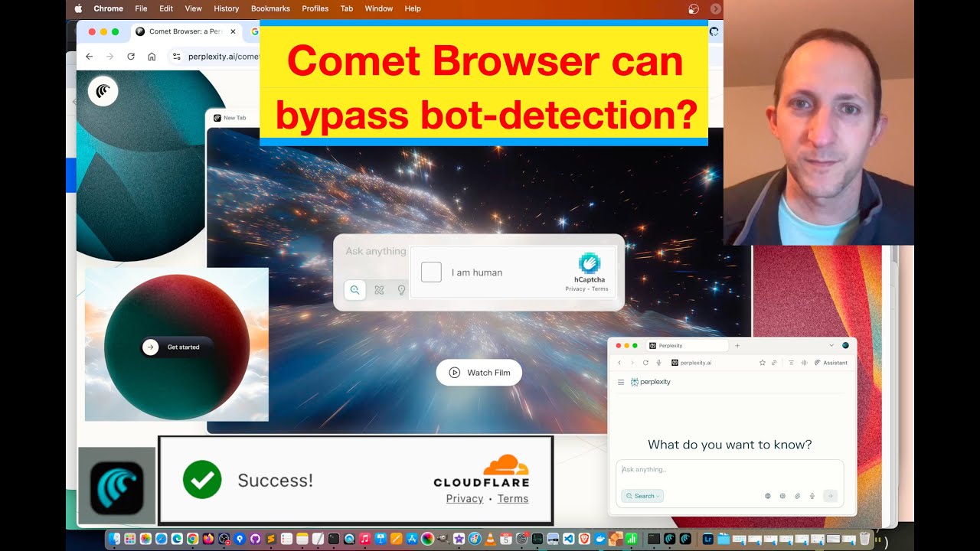The height and width of the screenshot is (551, 980).
Task: Bookmark page with the star icon
Action: pyautogui.click(x=763, y=363)
